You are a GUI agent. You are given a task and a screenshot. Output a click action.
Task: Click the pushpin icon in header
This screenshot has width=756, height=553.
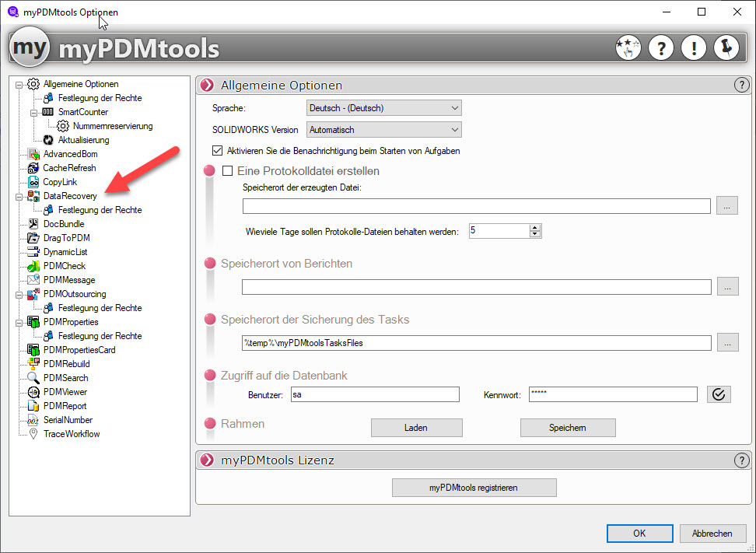click(x=726, y=47)
